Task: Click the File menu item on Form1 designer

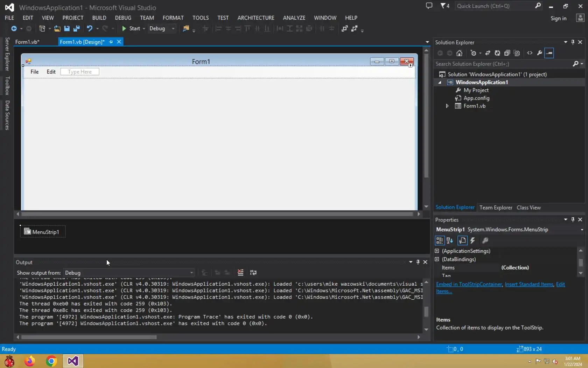Action: point(35,72)
